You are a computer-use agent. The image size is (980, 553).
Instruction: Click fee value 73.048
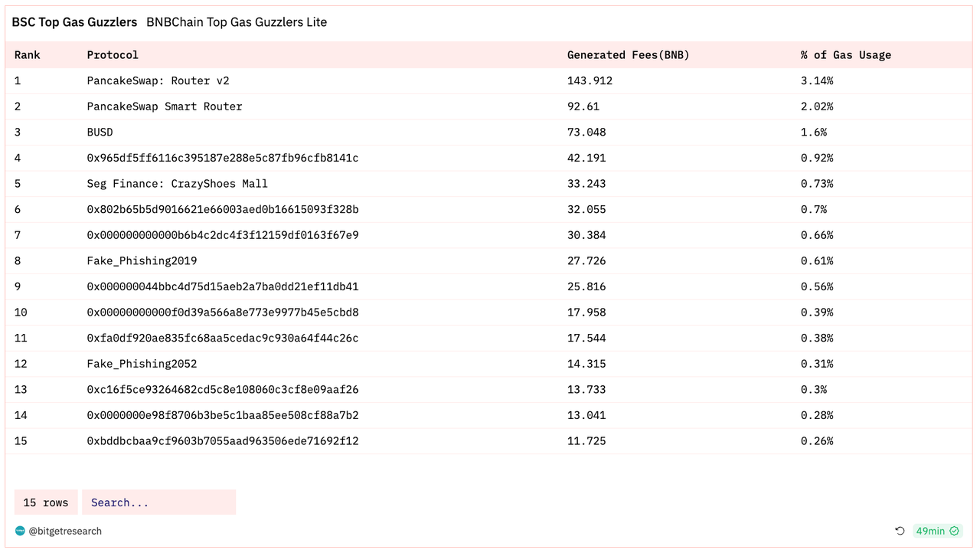pos(586,133)
